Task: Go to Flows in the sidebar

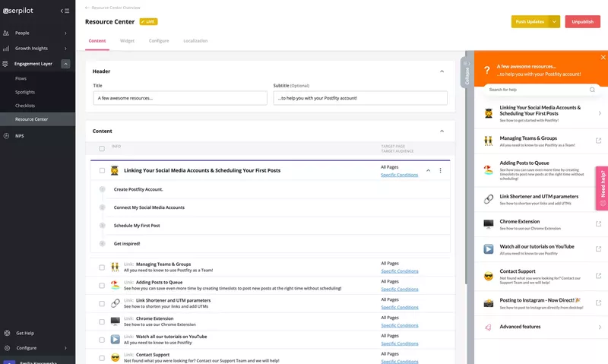Action: pyautogui.click(x=21, y=79)
